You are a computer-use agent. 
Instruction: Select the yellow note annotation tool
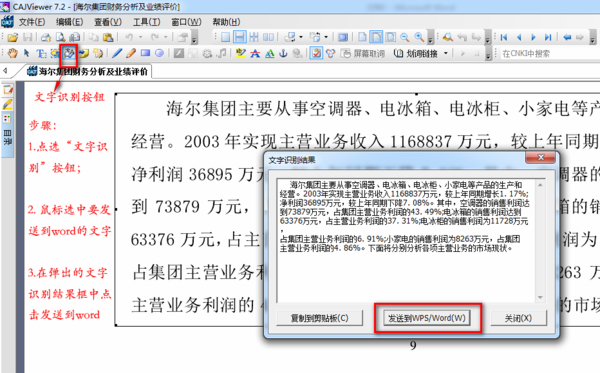(83, 53)
